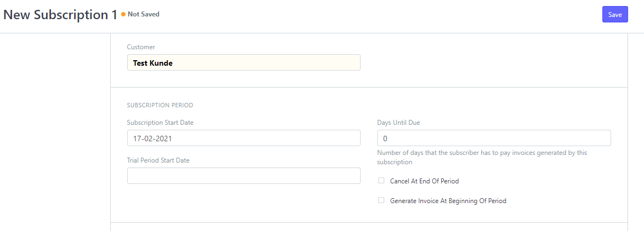Select the 17-02-2021 date value
Screen dimensions: 644x231
pyautogui.click(x=152, y=138)
